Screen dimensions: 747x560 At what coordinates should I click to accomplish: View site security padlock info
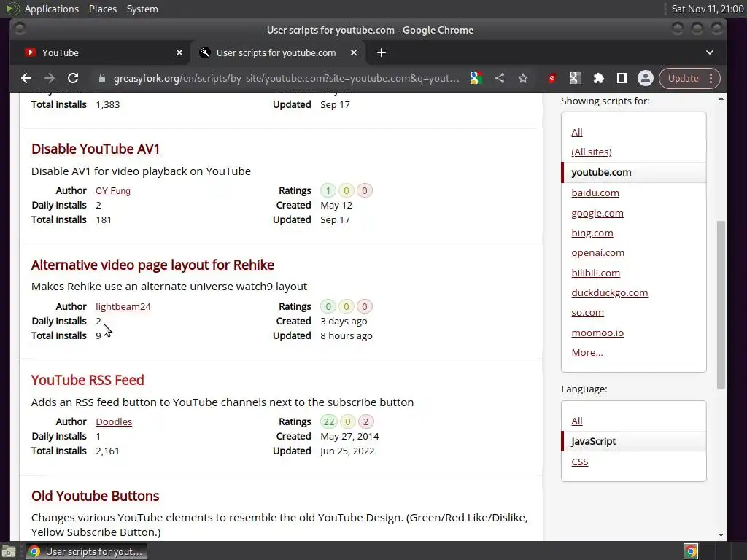[102, 79]
